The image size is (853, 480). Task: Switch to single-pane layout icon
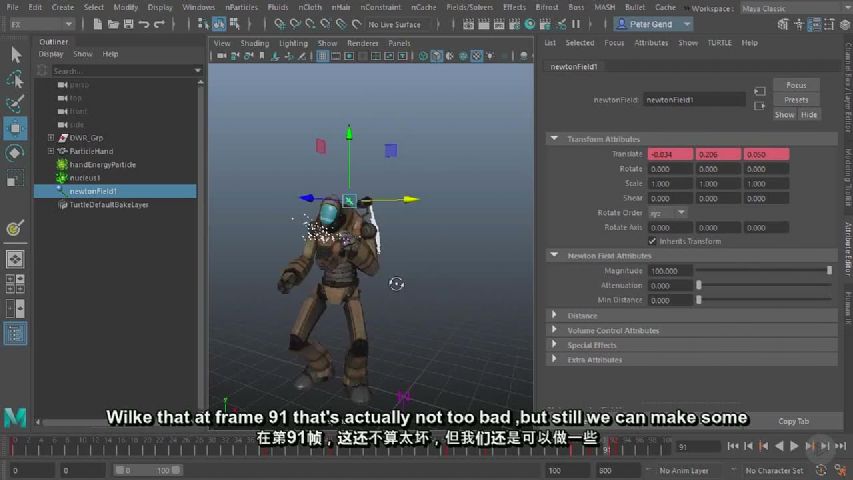[15, 259]
